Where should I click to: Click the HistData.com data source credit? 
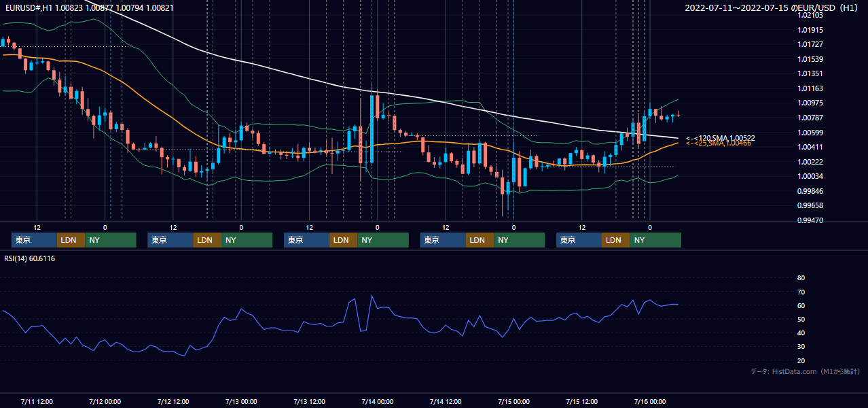[x=806, y=372]
